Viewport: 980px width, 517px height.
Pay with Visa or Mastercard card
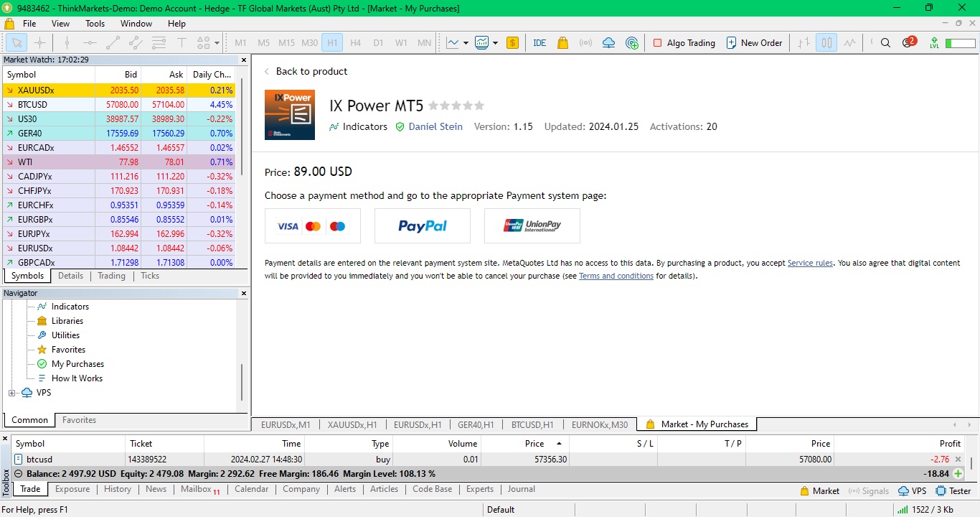tap(313, 226)
